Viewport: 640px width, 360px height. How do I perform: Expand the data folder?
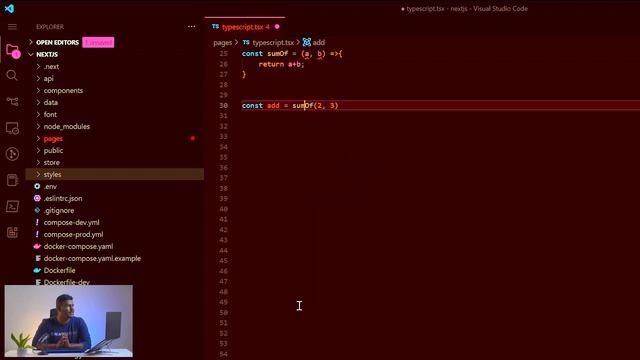click(x=38, y=102)
